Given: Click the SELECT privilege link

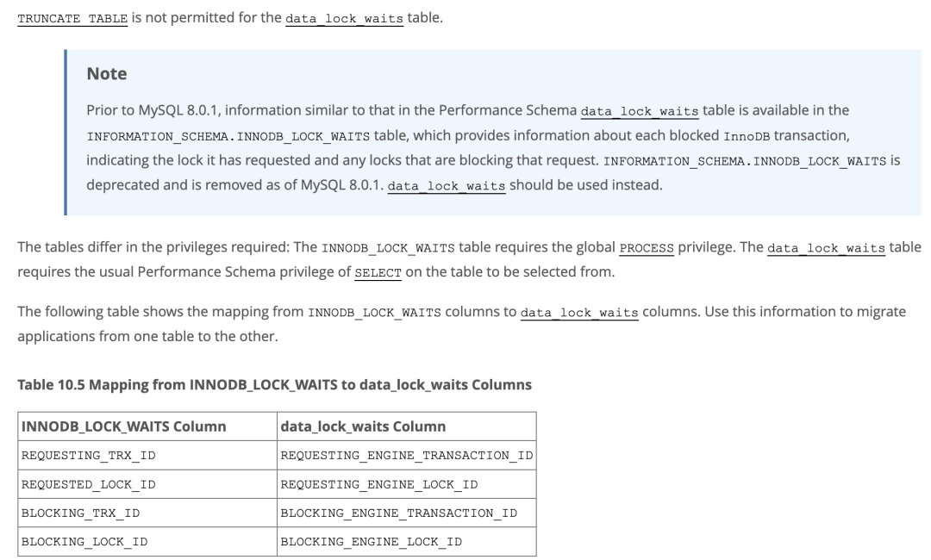Looking at the screenshot, I should coord(378,272).
